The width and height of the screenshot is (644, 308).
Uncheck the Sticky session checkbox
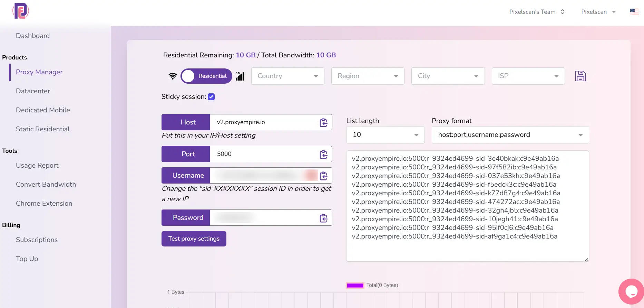(x=211, y=97)
